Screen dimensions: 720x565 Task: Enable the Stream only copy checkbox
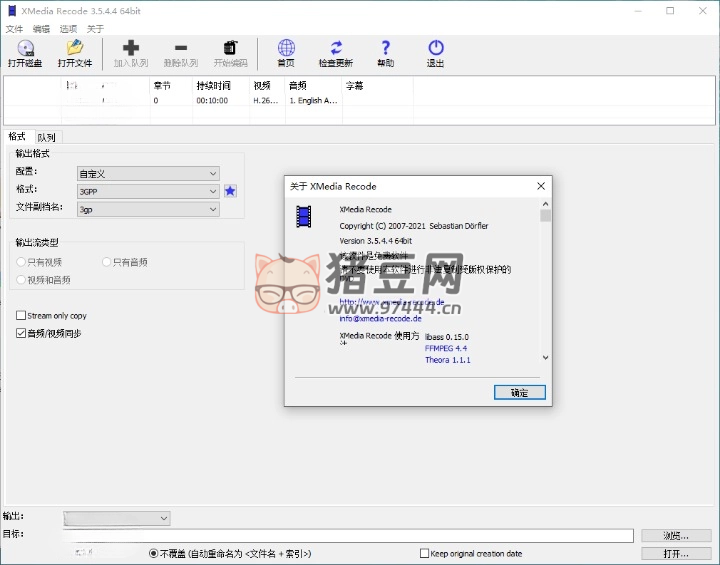[x=21, y=316]
